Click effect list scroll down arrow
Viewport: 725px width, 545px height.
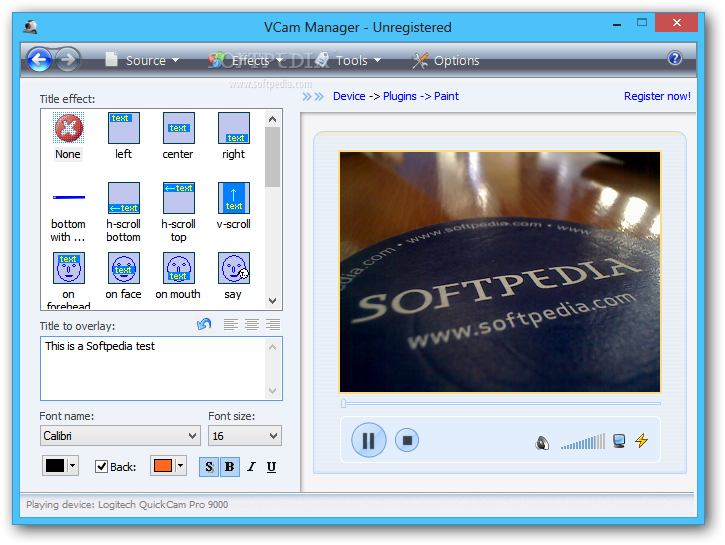[x=273, y=301]
